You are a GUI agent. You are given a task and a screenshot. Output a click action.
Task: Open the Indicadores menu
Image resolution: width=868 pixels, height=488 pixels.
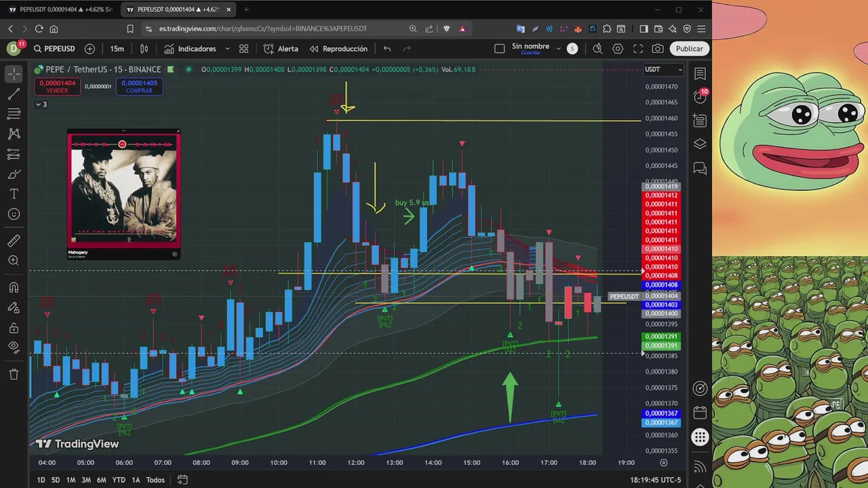click(190, 49)
